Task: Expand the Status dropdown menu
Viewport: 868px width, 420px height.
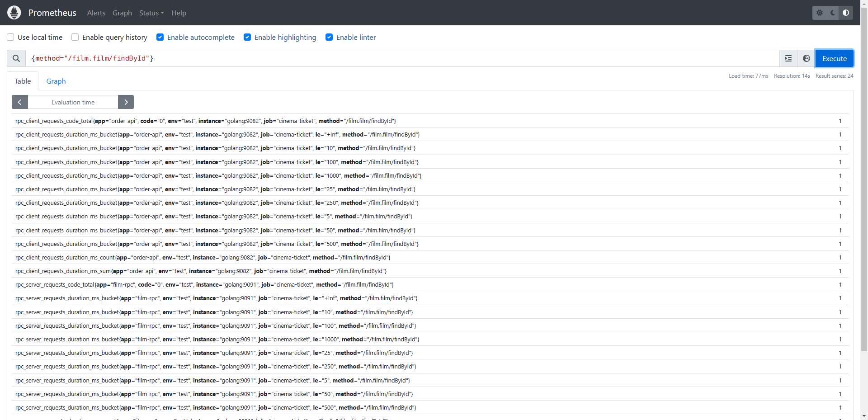Action: click(x=151, y=13)
